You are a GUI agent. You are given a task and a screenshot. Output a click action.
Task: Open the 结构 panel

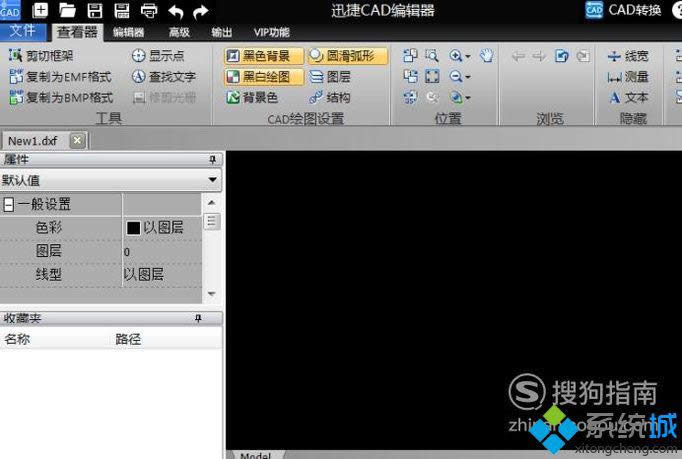pyautogui.click(x=330, y=97)
